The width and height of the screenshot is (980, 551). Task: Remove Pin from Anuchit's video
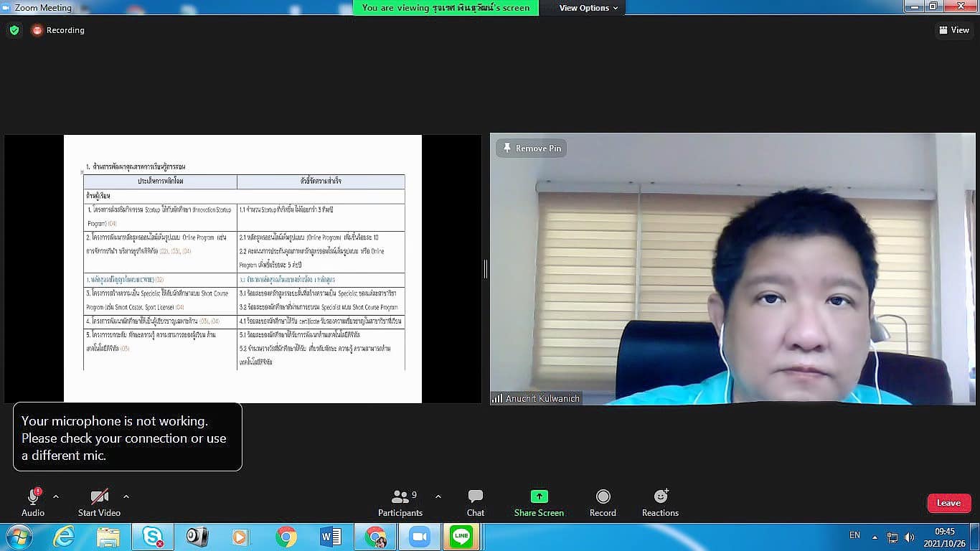(x=532, y=149)
